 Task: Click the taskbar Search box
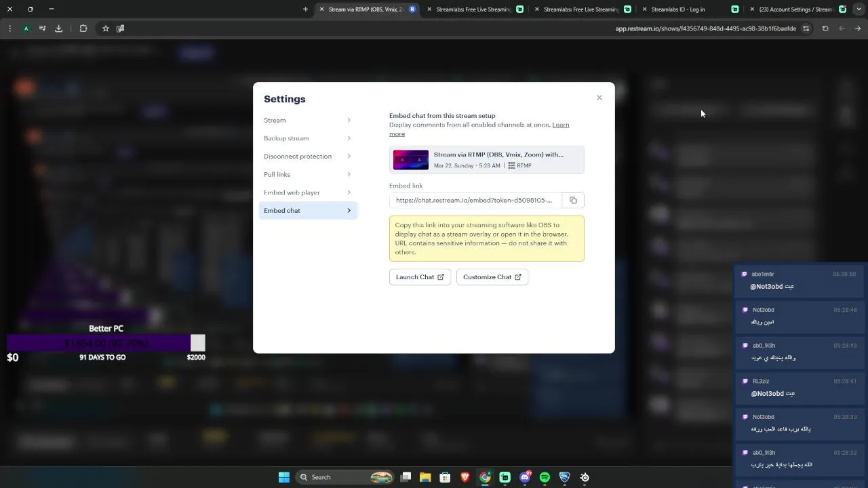pos(346,477)
